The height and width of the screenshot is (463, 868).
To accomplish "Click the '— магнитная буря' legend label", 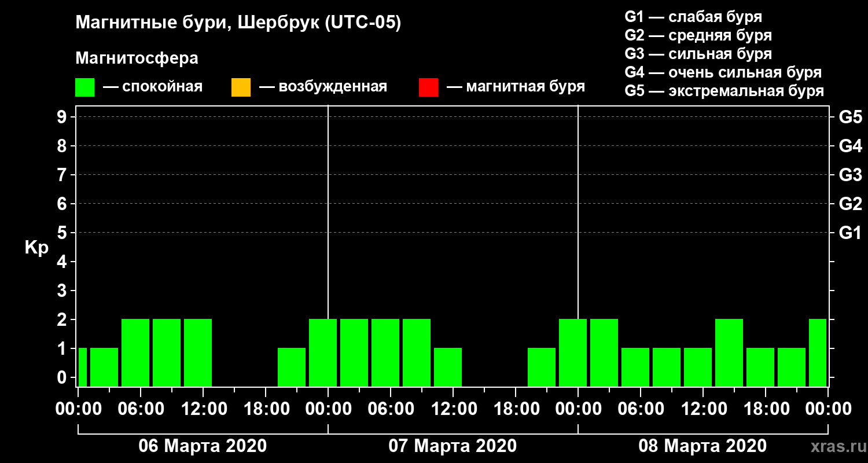I will [x=516, y=87].
